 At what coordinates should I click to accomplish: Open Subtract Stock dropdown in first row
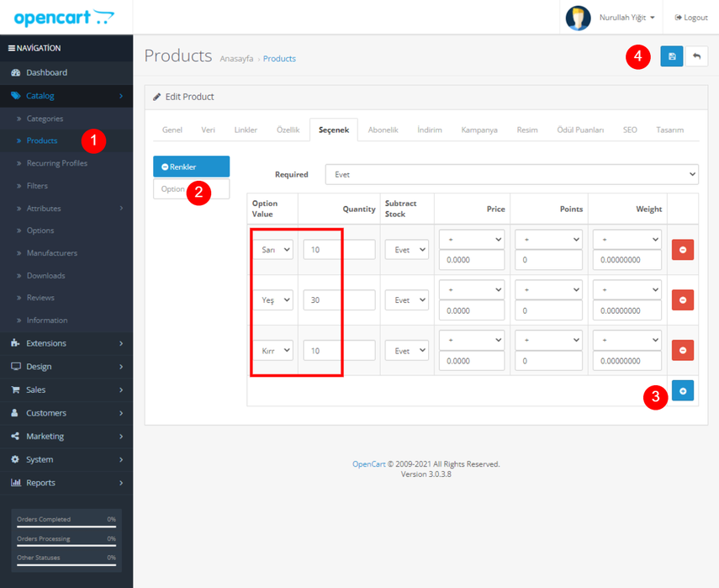[x=406, y=250]
